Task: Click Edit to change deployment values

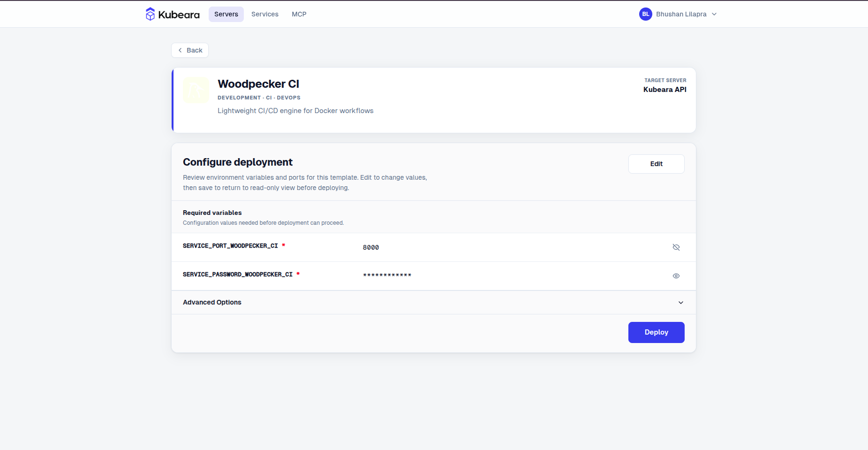Action: pos(657,164)
